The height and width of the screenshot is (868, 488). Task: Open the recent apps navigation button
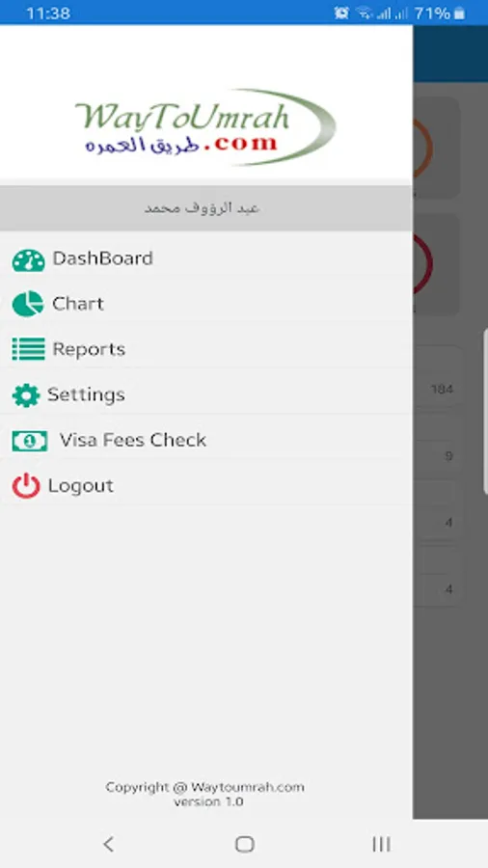[381, 844]
